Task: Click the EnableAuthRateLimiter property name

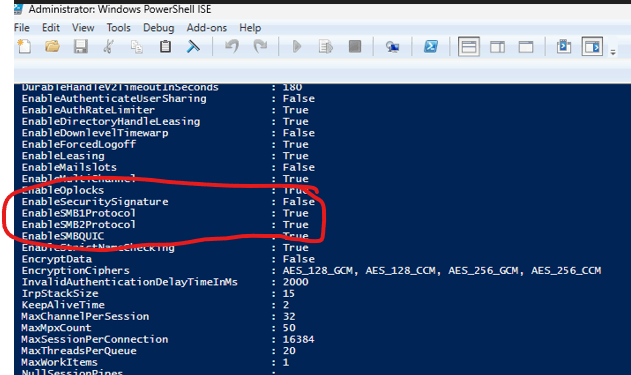Action: (x=88, y=110)
